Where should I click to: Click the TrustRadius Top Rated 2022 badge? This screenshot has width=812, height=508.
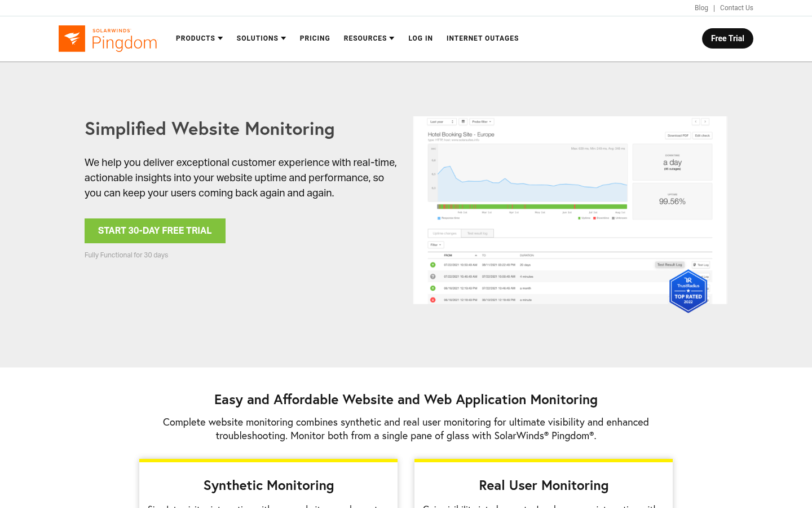(x=688, y=291)
